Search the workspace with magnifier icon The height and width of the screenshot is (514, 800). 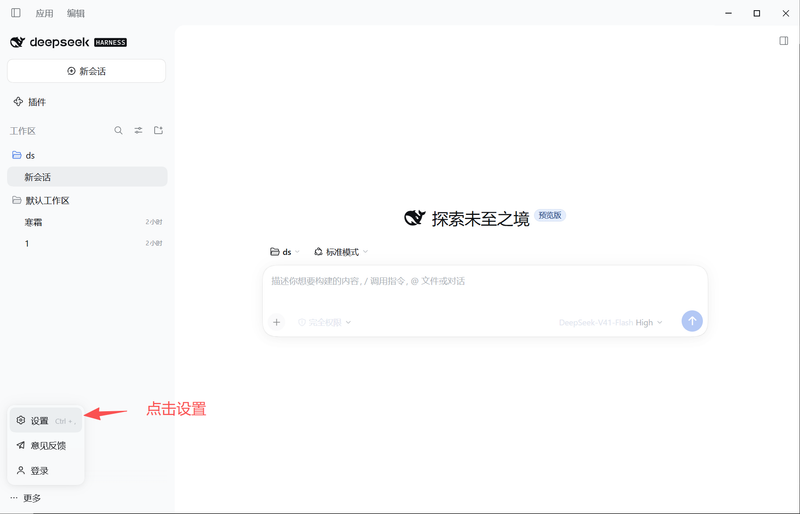(x=118, y=131)
